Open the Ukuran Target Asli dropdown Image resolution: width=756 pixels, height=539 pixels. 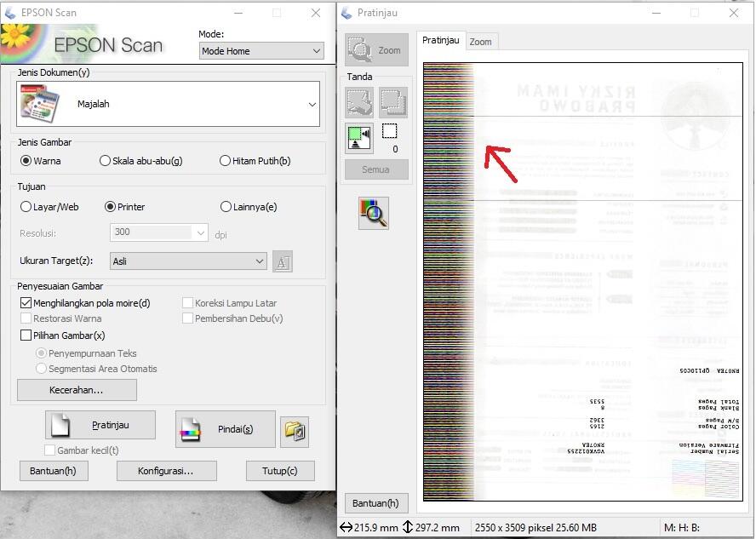click(188, 261)
